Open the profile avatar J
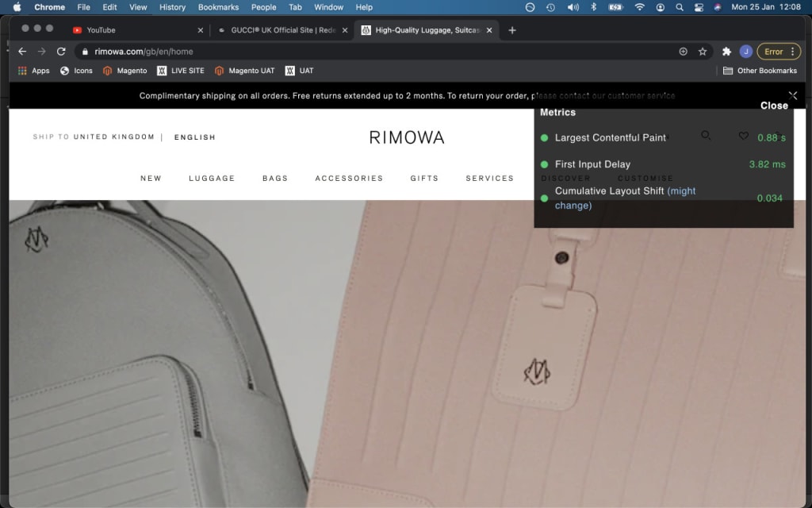The image size is (812, 508). click(x=745, y=52)
